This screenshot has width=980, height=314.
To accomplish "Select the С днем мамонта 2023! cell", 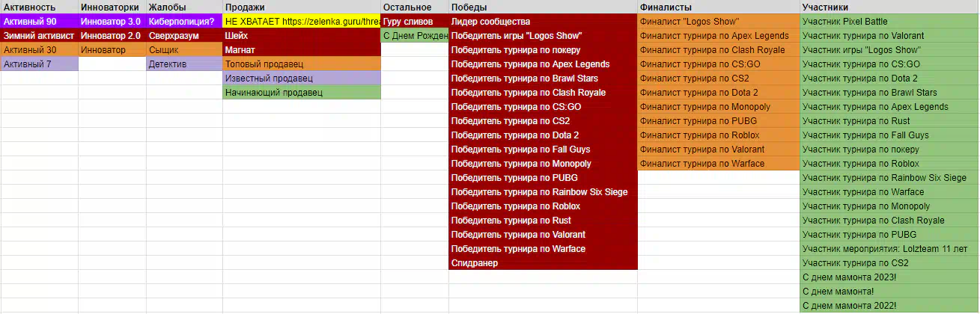I will pos(889,277).
